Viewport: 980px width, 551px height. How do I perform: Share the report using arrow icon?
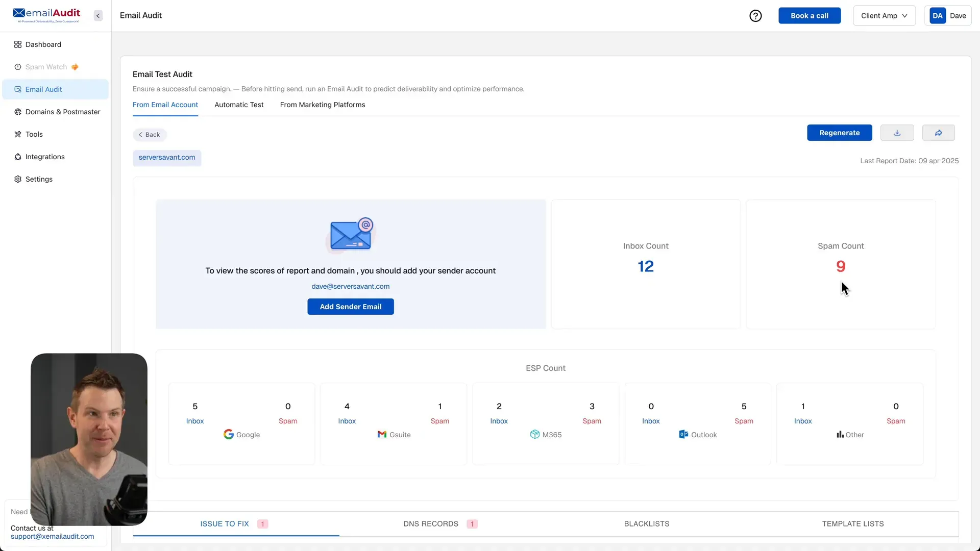(939, 133)
